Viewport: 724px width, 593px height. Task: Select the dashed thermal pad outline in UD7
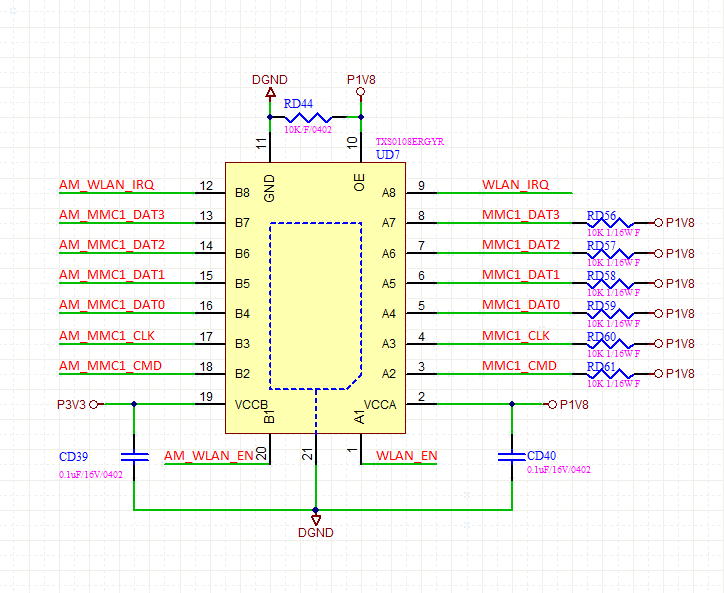point(316,306)
